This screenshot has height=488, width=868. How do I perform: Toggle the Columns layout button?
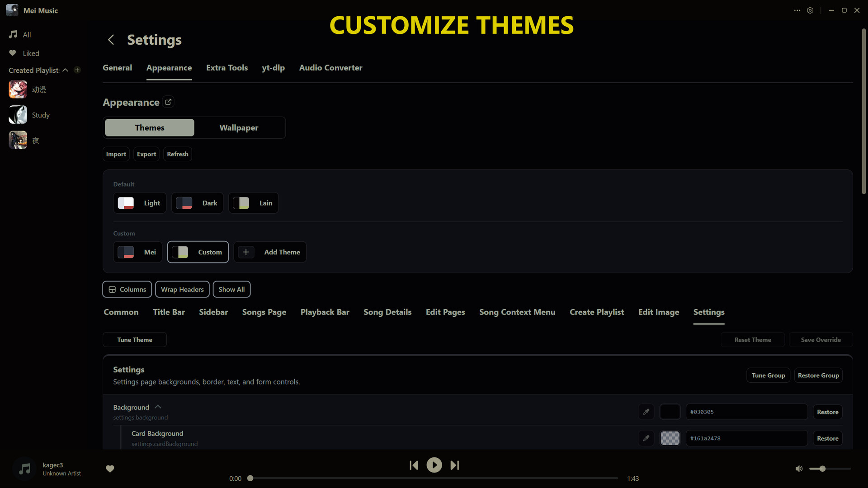[127, 290]
